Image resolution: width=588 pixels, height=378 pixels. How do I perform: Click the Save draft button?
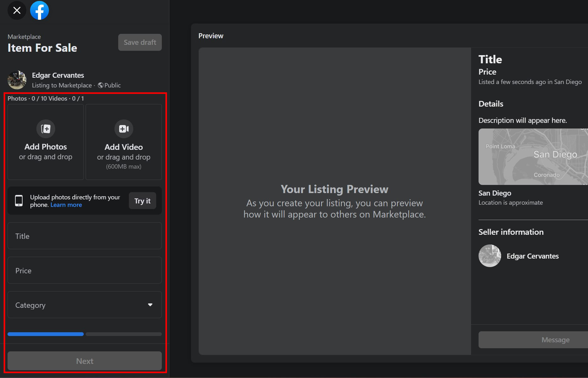(x=140, y=42)
